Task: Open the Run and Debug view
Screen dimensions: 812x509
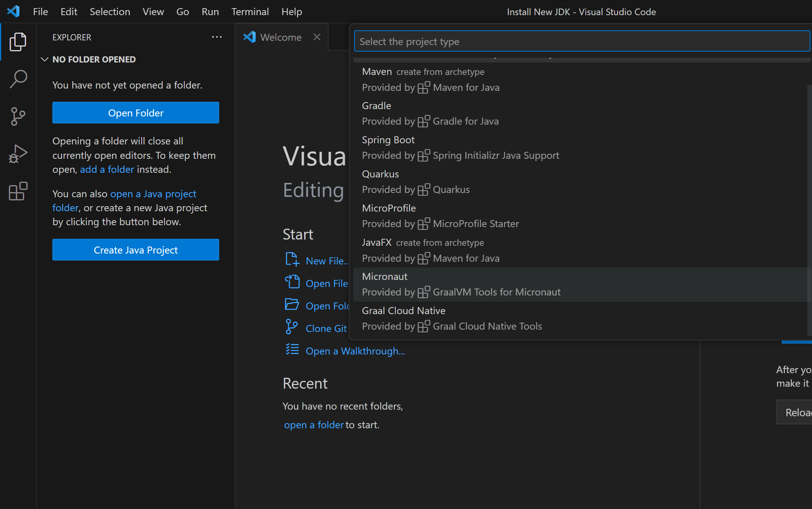Action: click(18, 153)
